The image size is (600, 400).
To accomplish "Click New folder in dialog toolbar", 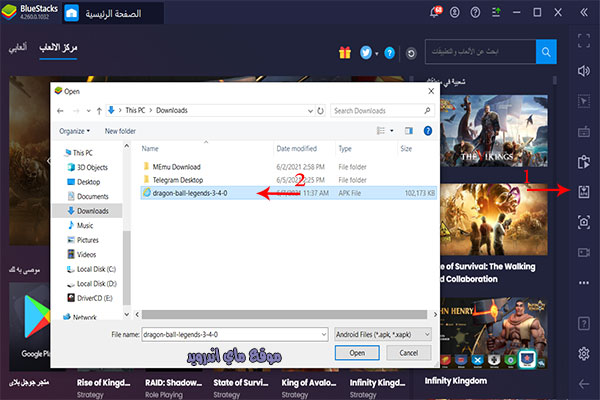I will point(120,131).
